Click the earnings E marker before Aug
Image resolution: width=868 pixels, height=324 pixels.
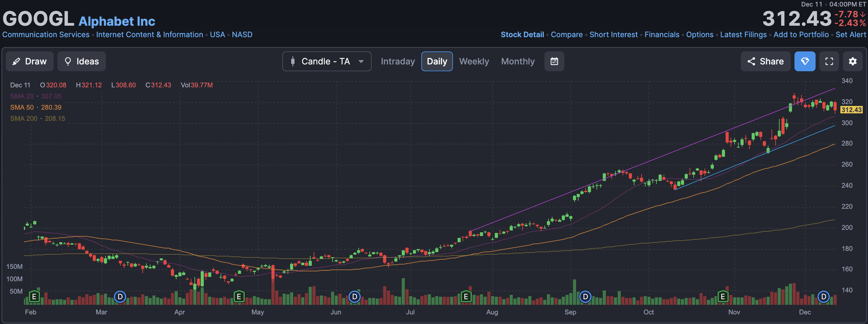(x=466, y=297)
